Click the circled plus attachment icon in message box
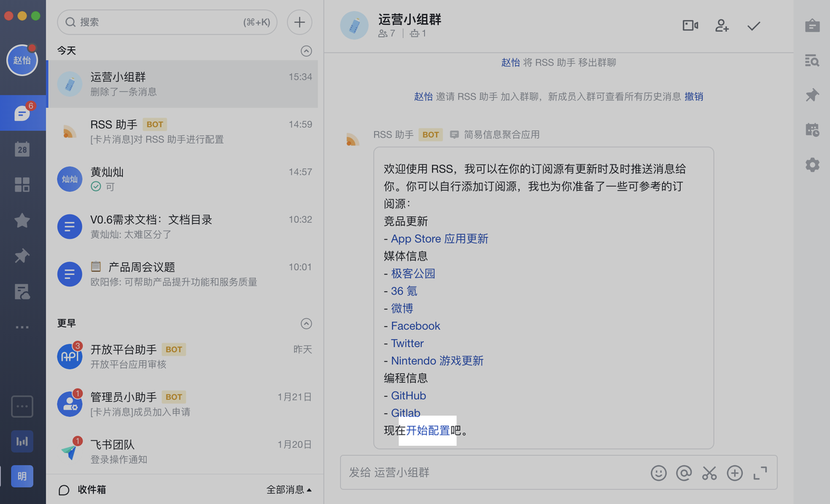Screen dimensions: 830x504 pyautogui.click(x=735, y=473)
